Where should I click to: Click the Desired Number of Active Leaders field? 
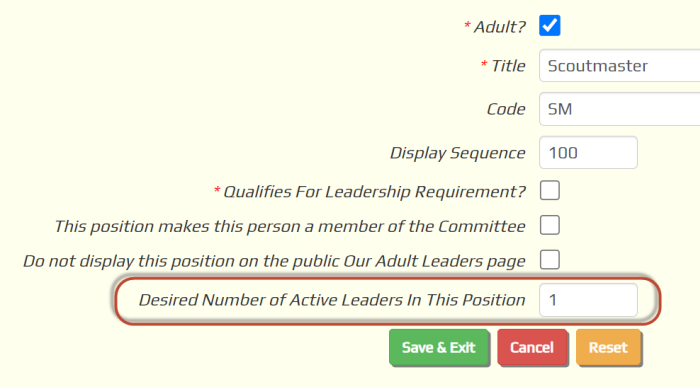(588, 300)
